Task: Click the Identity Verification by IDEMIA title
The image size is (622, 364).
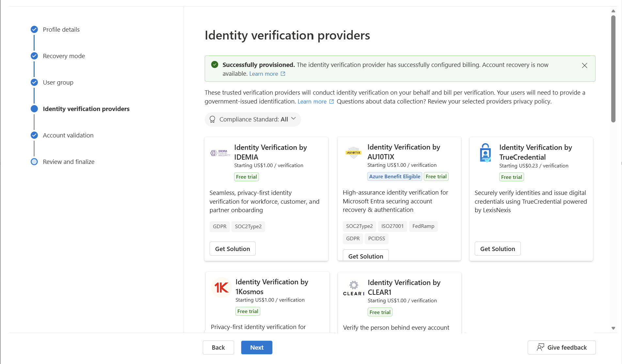Action: pos(271,152)
